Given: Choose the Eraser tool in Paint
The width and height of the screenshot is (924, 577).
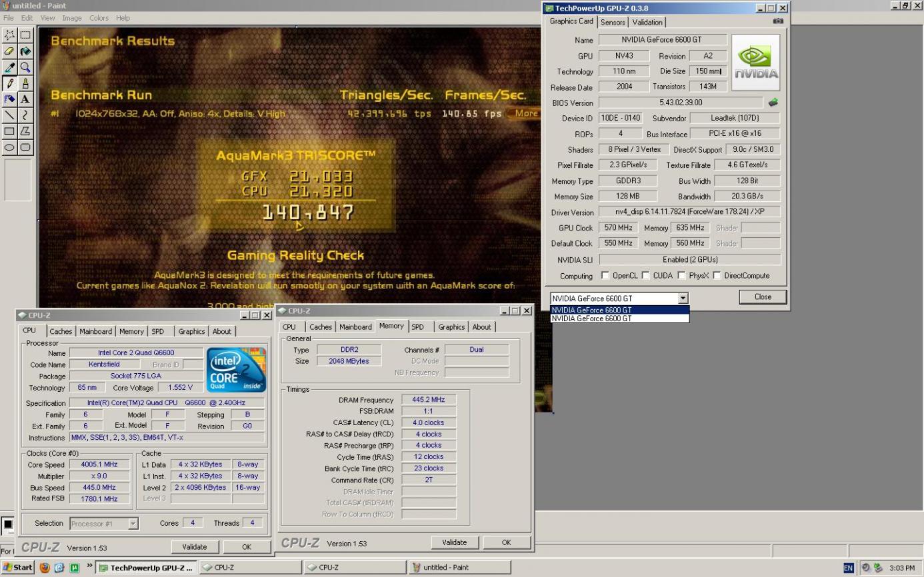Looking at the screenshot, I should tap(10, 51).
